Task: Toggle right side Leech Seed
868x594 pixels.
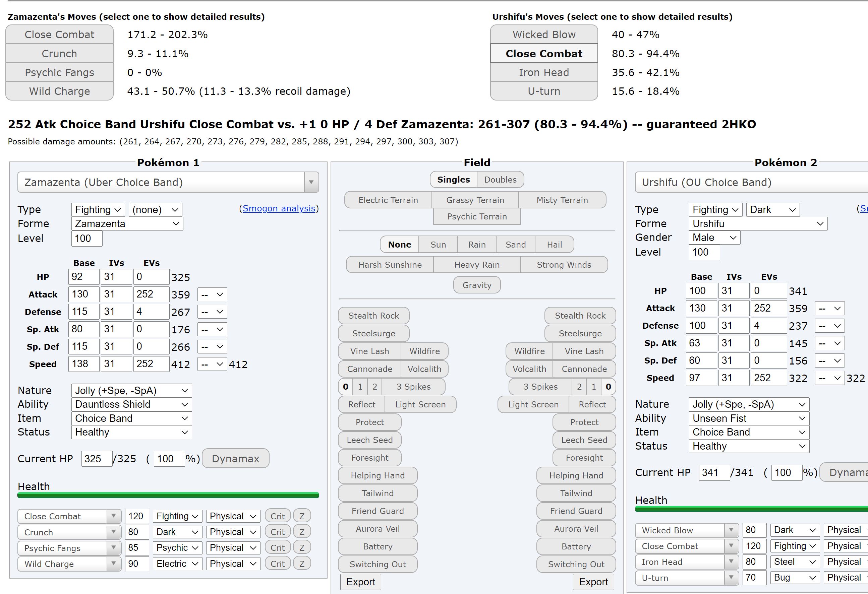Action: (584, 440)
